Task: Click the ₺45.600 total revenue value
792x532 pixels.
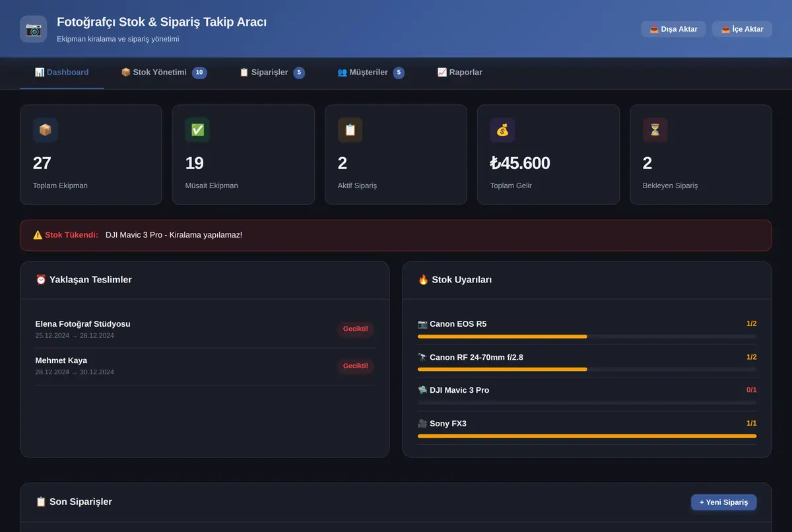Action: [520, 163]
